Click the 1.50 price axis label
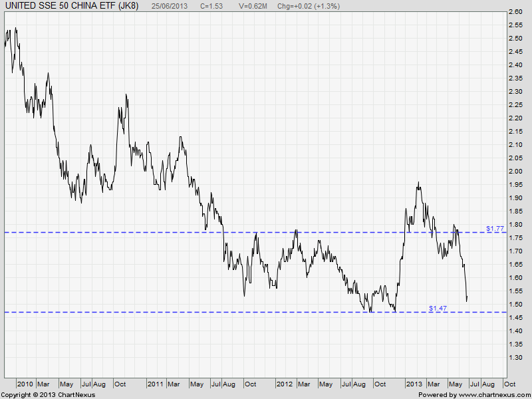This screenshot has width=532, height=399. click(x=515, y=305)
